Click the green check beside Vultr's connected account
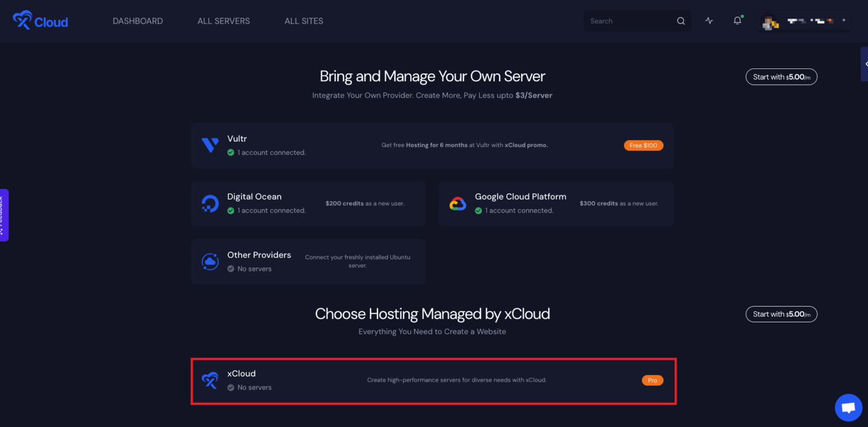Viewport: 868px width, 427px height. pos(231,152)
